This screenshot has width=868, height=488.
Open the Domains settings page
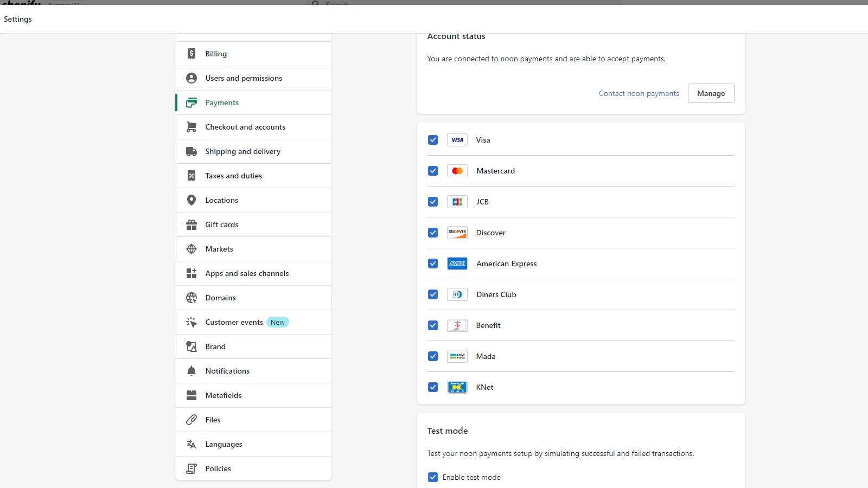[220, 298]
